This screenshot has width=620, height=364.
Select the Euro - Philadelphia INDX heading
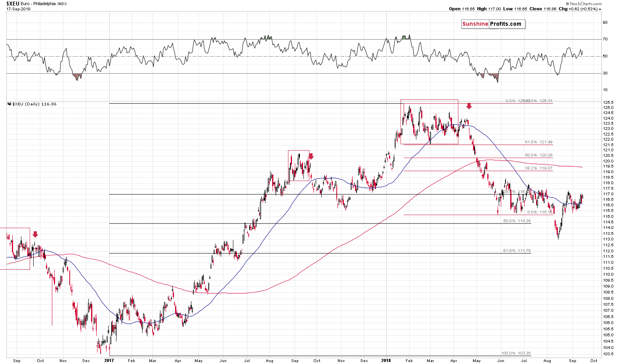pos(45,4)
